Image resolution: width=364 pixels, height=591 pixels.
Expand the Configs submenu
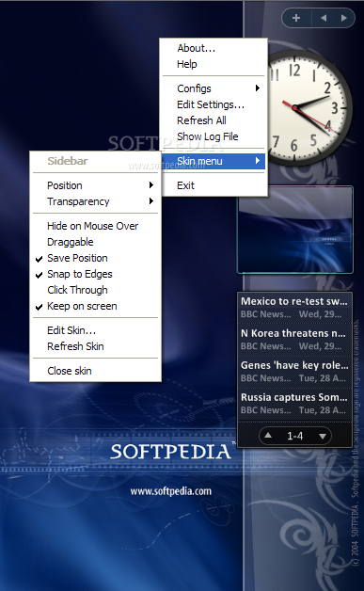(214, 88)
